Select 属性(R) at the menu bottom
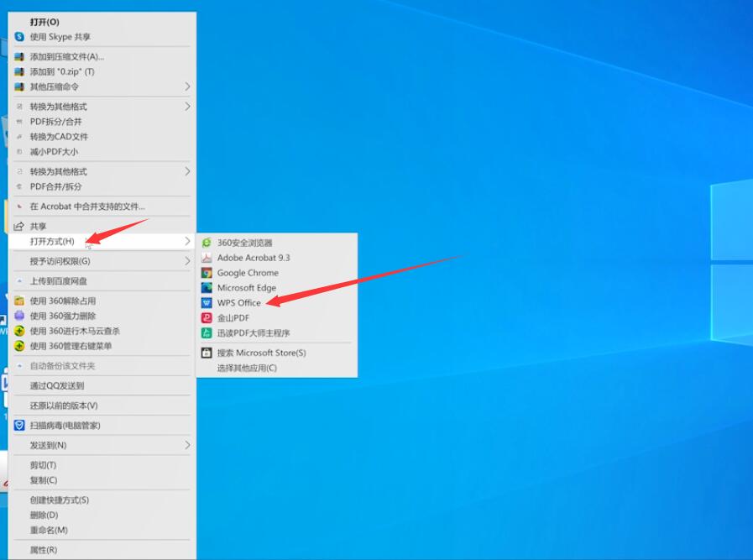753x560 pixels. [44, 550]
